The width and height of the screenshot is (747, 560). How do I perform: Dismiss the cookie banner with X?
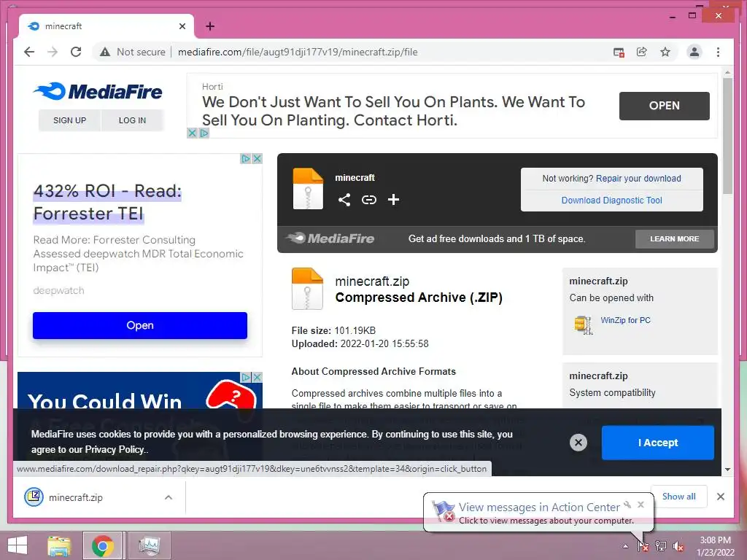pyautogui.click(x=578, y=443)
